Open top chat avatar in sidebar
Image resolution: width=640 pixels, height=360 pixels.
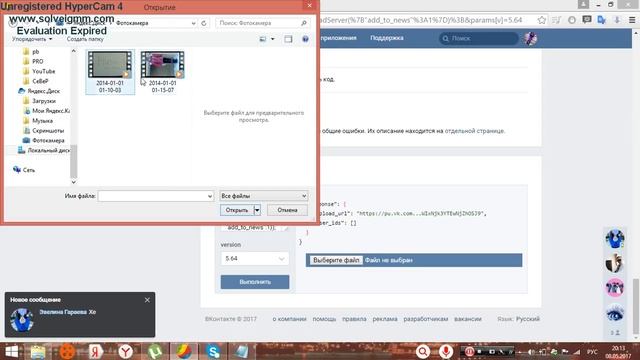coord(615,239)
